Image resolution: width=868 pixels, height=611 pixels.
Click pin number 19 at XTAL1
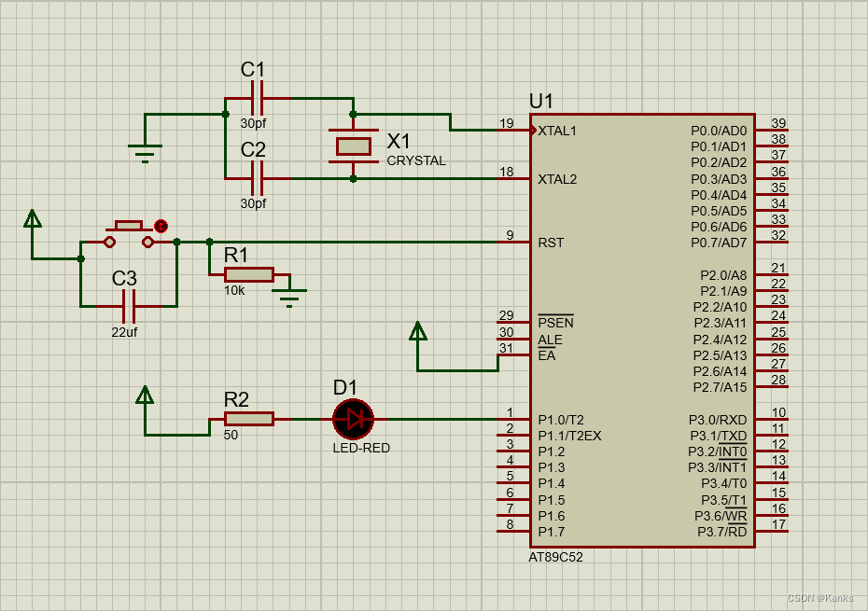coord(507,123)
